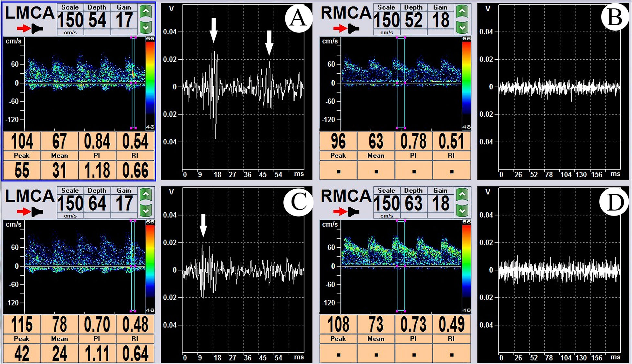Select Scale 150 field in bottom LMCA
Image resolution: width=632 pixels, height=364 pixels.
point(70,203)
